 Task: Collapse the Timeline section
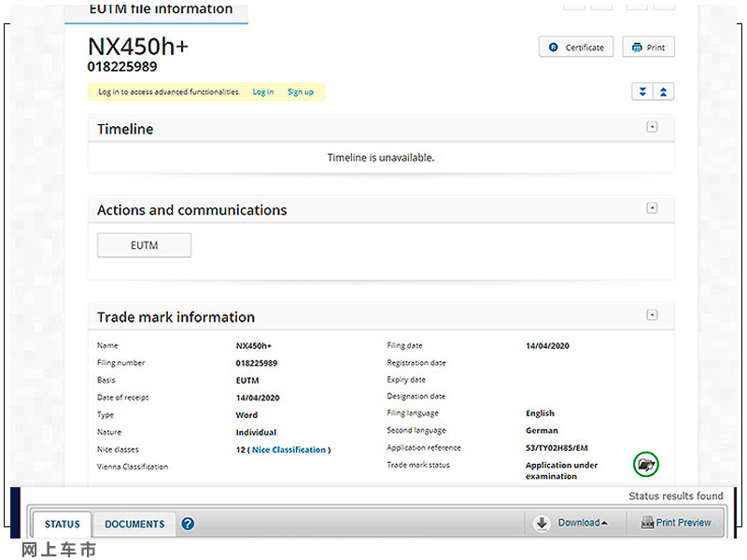[x=652, y=127]
